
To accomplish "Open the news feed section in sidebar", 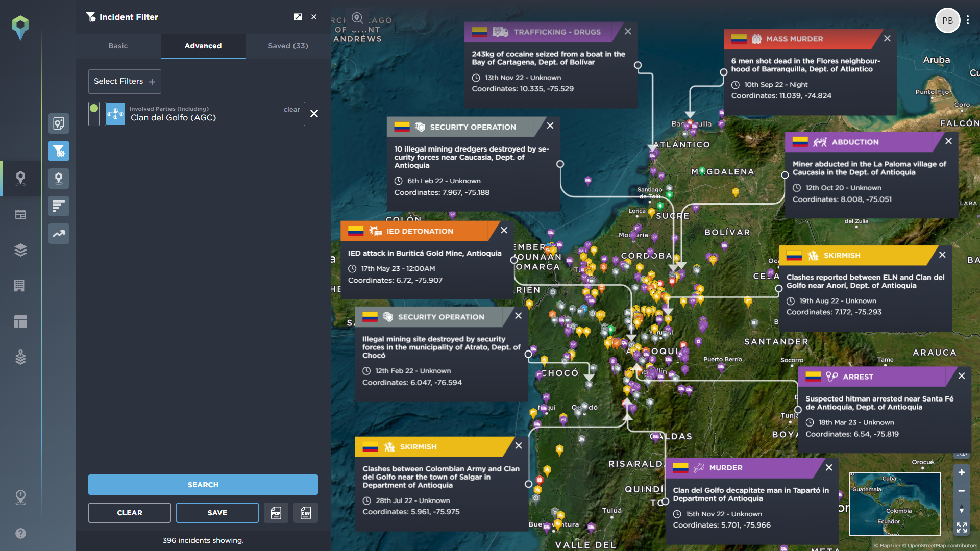I will [20, 215].
